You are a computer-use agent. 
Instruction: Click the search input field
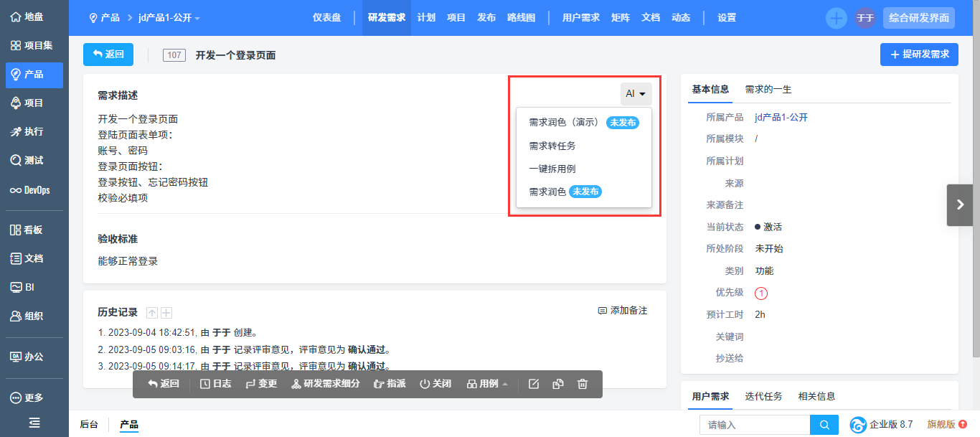[754, 425]
